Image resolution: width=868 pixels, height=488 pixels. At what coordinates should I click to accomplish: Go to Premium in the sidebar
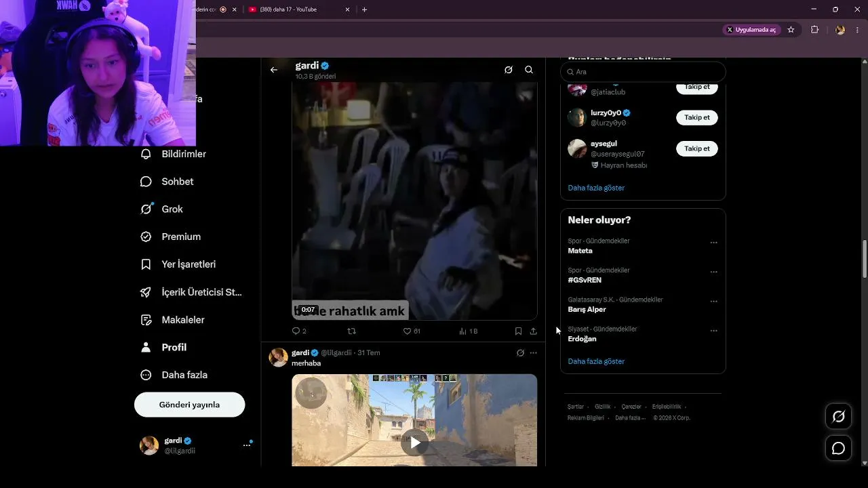pos(170,237)
